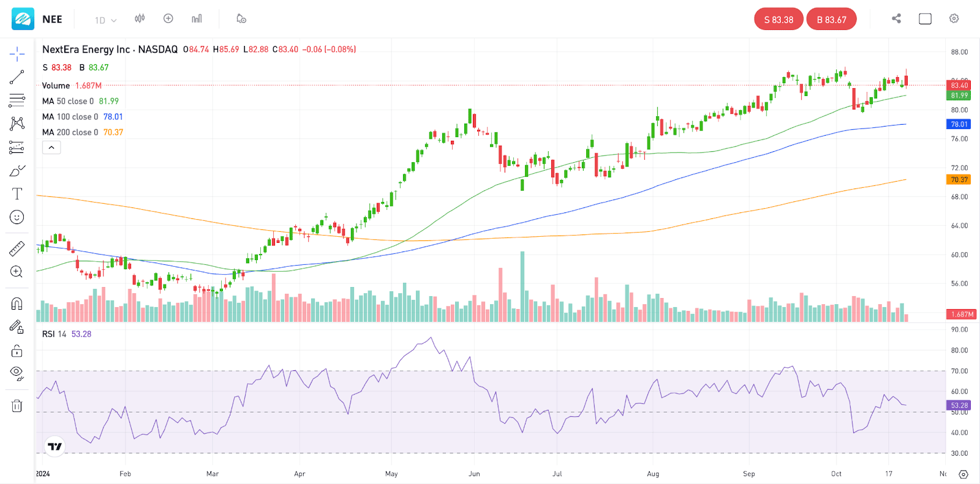The height and width of the screenshot is (484, 980).
Task: Click the B 83.67 legend buy value
Action: point(94,68)
